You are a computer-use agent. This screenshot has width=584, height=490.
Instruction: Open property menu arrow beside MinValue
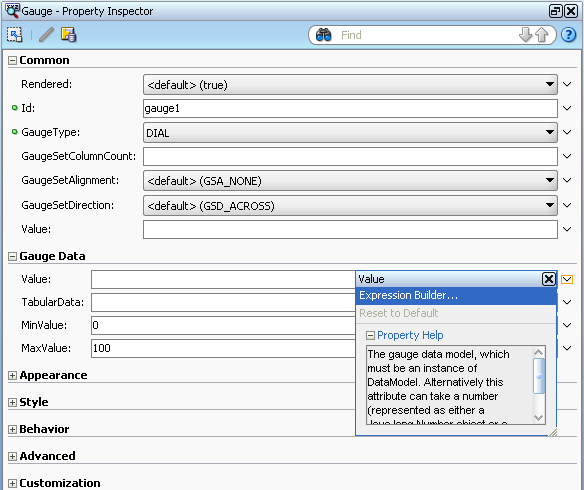[567, 325]
